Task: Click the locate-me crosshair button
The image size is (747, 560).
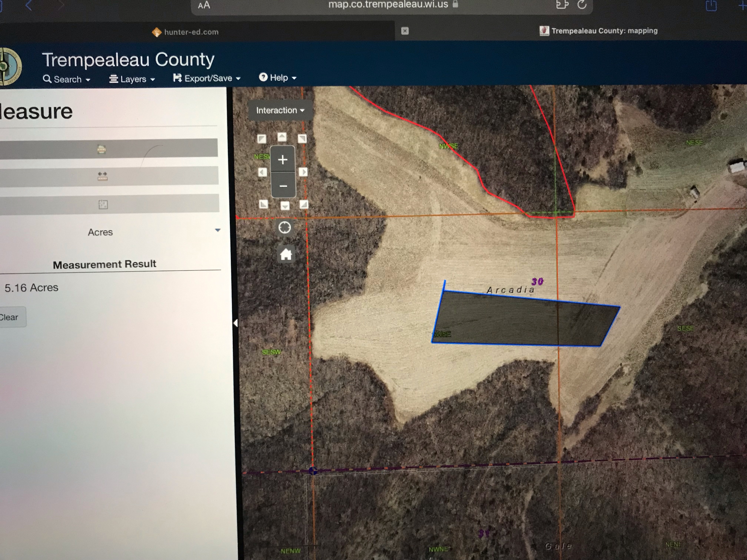Action: pos(284,228)
